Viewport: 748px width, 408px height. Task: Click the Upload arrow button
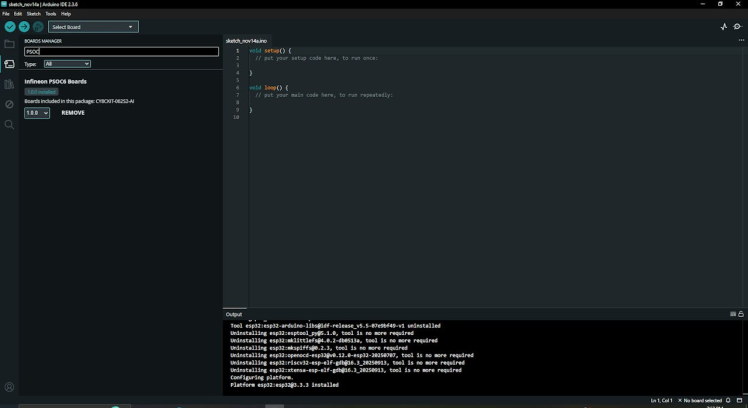pos(24,27)
